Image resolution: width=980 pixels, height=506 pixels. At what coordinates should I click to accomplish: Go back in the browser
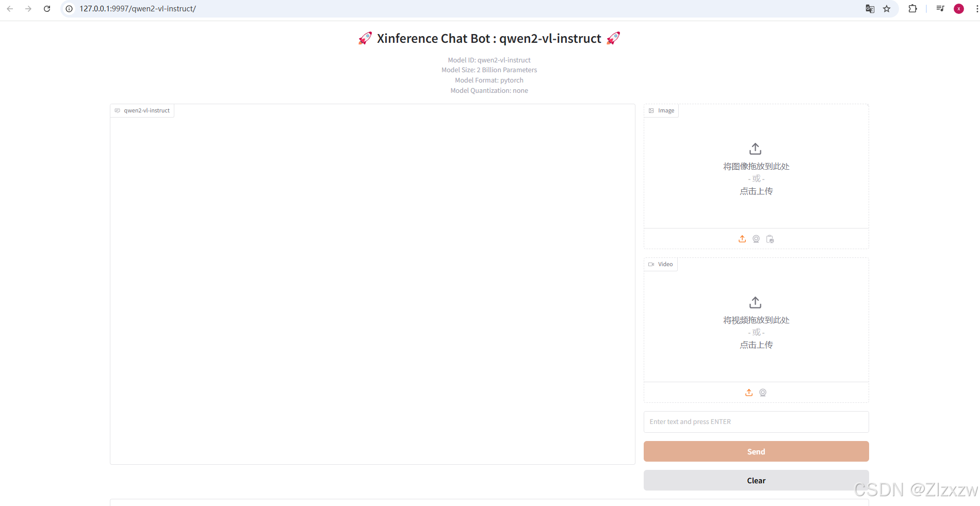(10, 9)
